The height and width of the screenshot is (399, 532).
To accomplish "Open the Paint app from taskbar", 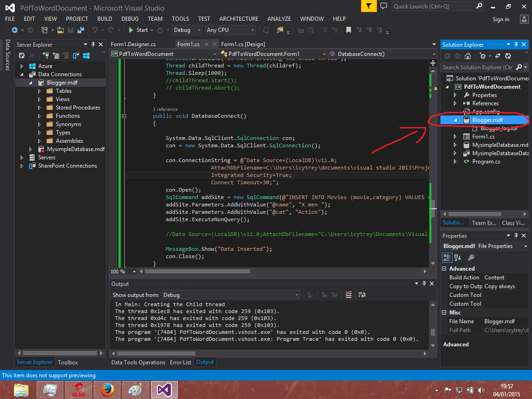I will (135, 390).
